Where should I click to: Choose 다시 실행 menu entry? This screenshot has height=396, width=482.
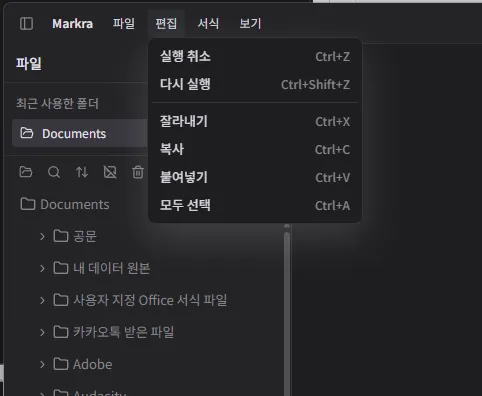pos(255,84)
